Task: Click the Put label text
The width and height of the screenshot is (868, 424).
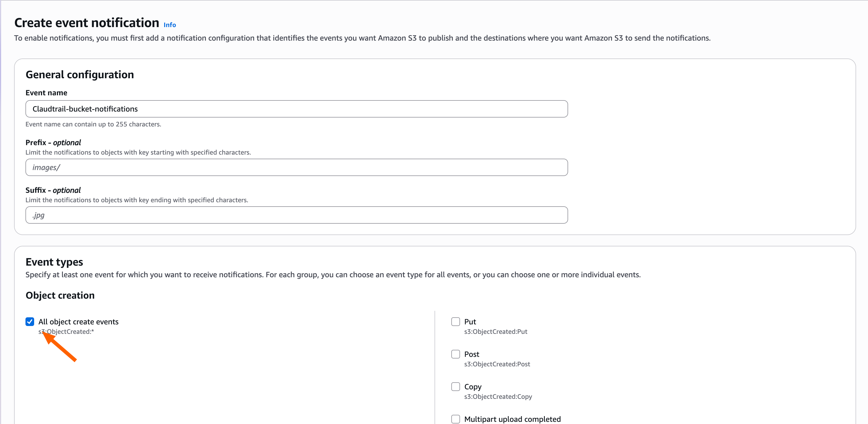Action: click(470, 322)
